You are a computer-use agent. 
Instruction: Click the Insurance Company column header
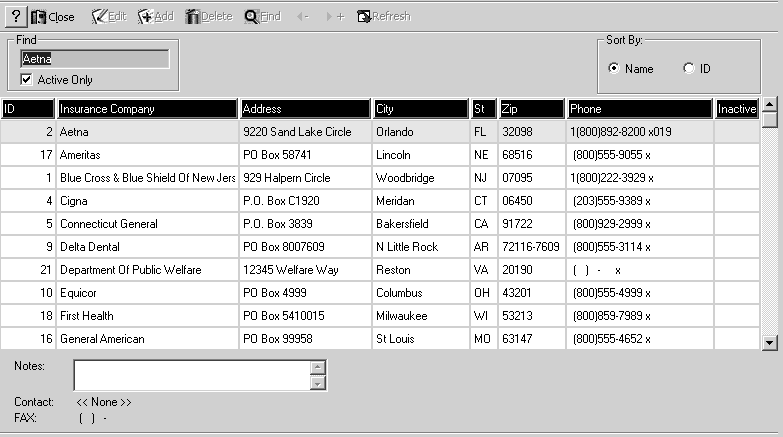(x=147, y=109)
